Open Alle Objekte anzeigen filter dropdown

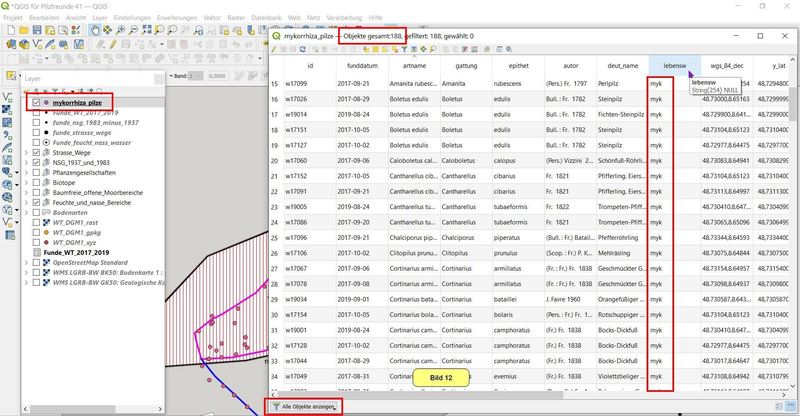point(304,407)
